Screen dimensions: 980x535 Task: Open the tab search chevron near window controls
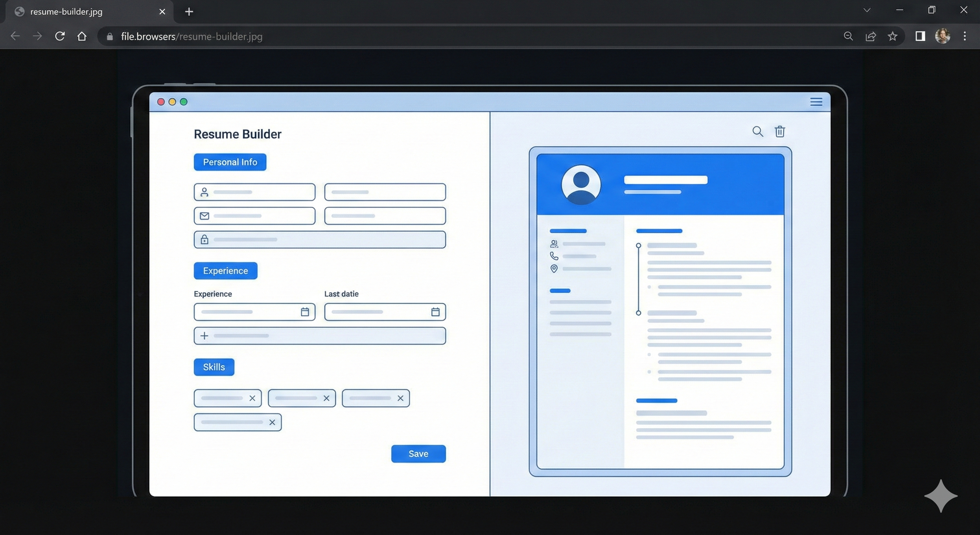(867, 10)
